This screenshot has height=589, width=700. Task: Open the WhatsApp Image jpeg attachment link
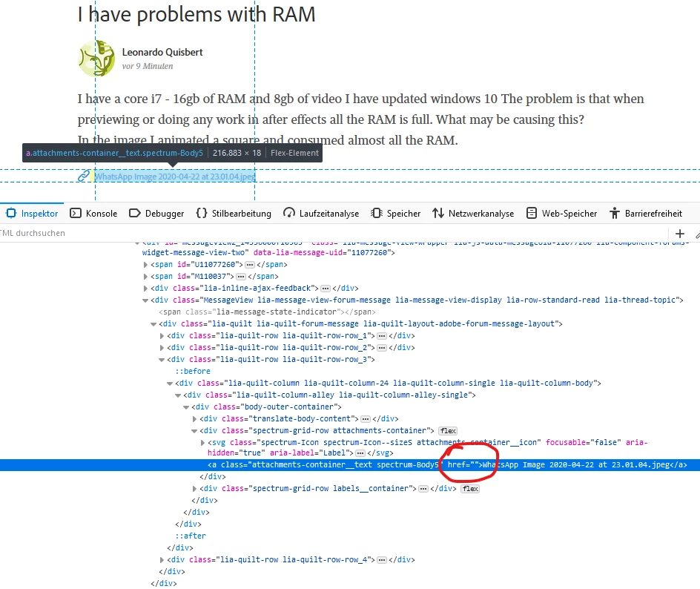174,177
